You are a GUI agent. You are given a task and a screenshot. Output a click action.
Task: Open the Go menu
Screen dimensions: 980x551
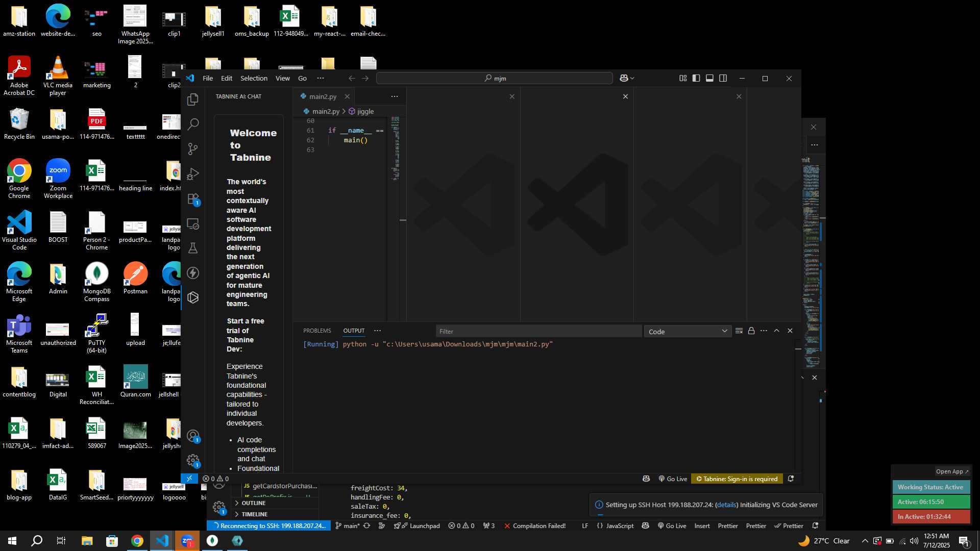302,78
